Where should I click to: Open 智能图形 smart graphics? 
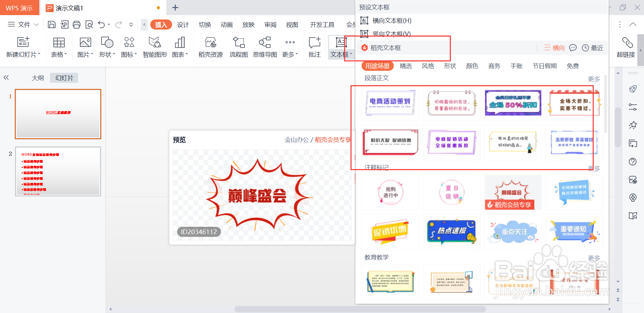coord(155,47)
